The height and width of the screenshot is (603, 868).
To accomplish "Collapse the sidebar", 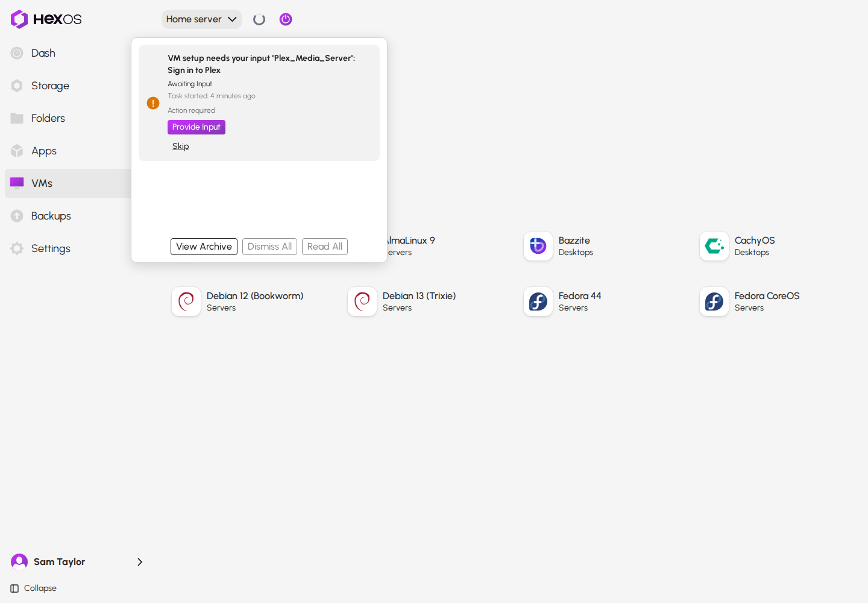I will [x=34, y=589].
